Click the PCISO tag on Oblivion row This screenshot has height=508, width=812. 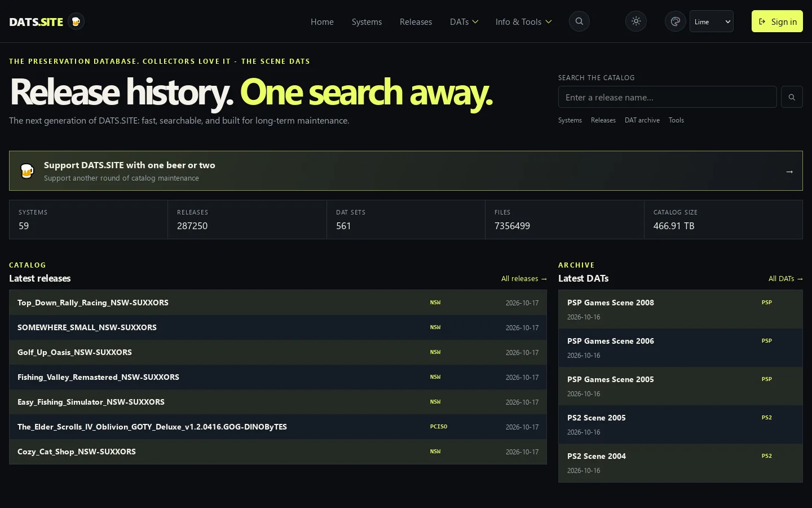pyautogui.click(x=439, y=427)
